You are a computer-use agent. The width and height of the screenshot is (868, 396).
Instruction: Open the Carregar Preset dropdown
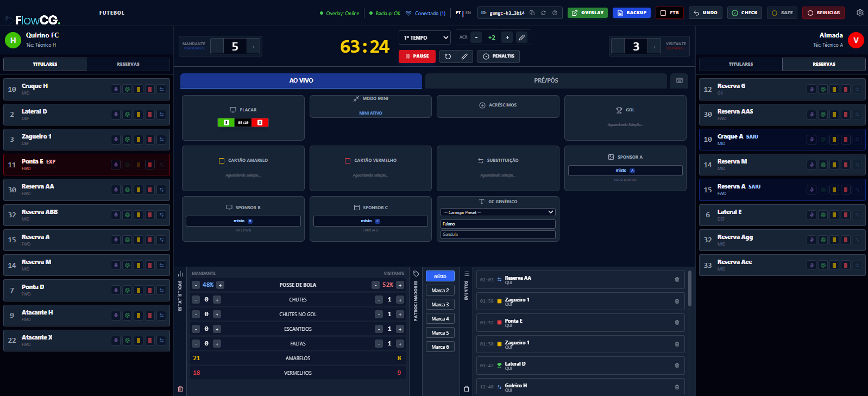498,212
